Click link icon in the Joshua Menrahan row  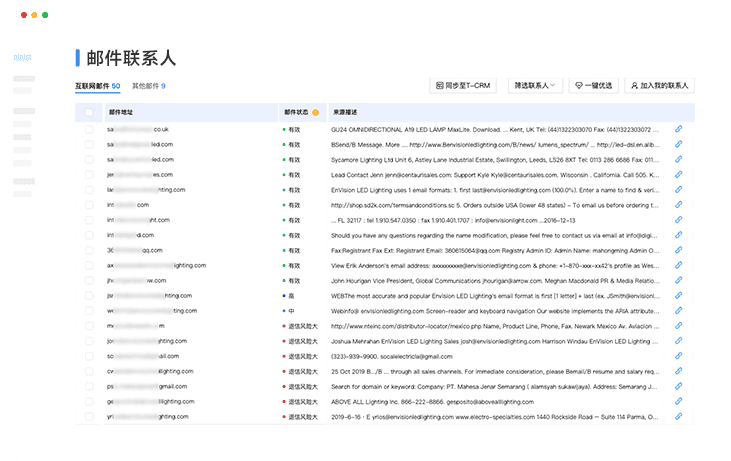click(x=679, y=341)
